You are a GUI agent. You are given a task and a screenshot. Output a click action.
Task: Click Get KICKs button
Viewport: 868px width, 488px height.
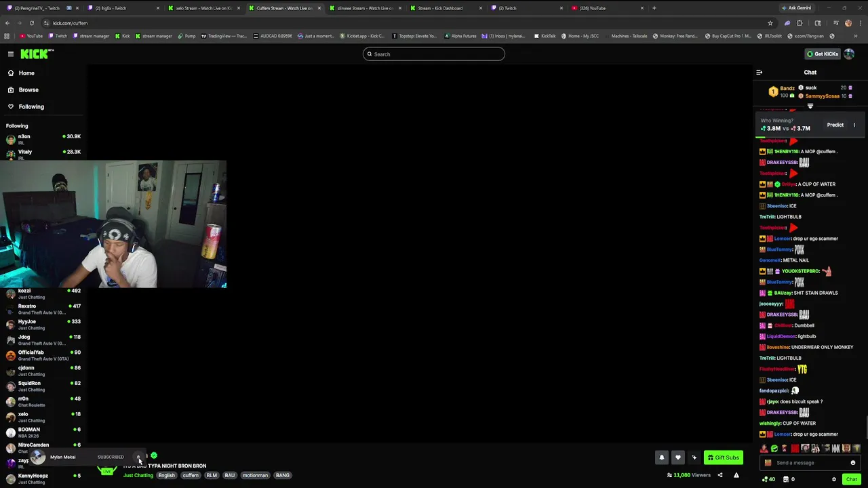pos(822,54)
